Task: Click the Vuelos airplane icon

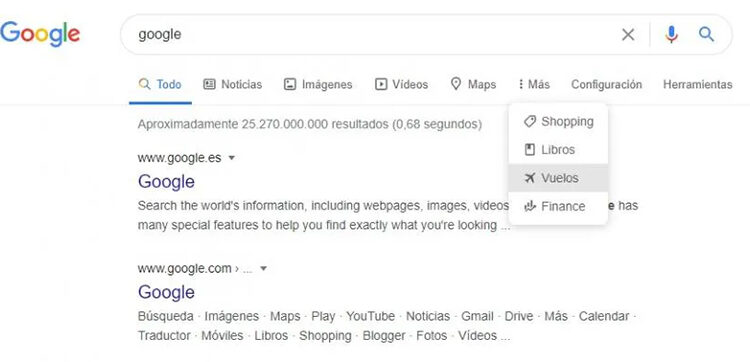Action: pos(529,178)
